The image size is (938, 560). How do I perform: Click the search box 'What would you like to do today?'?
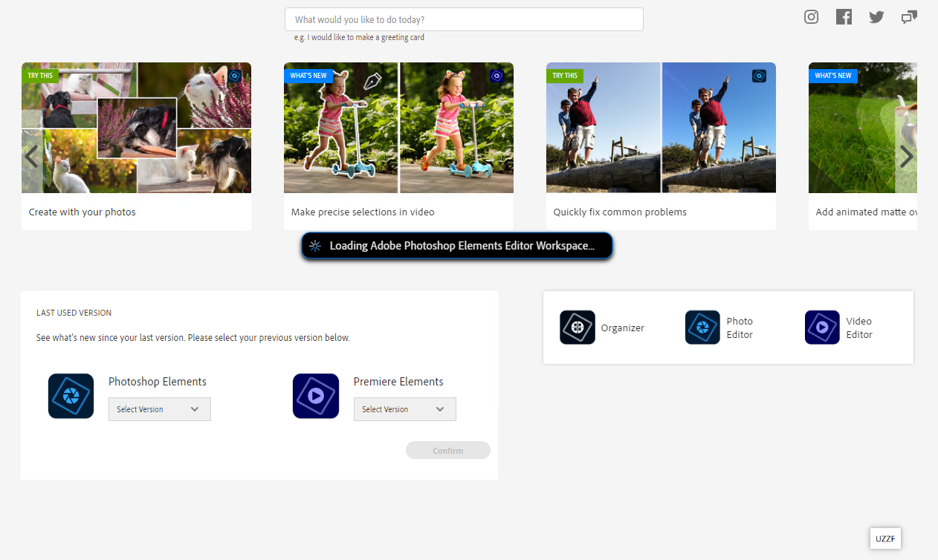tap(464, 19)
